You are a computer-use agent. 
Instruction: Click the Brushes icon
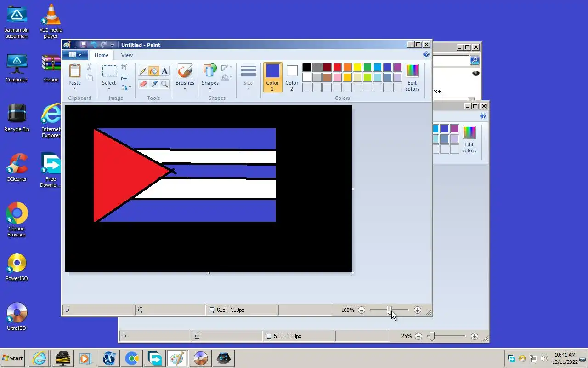tap(185, 71)
